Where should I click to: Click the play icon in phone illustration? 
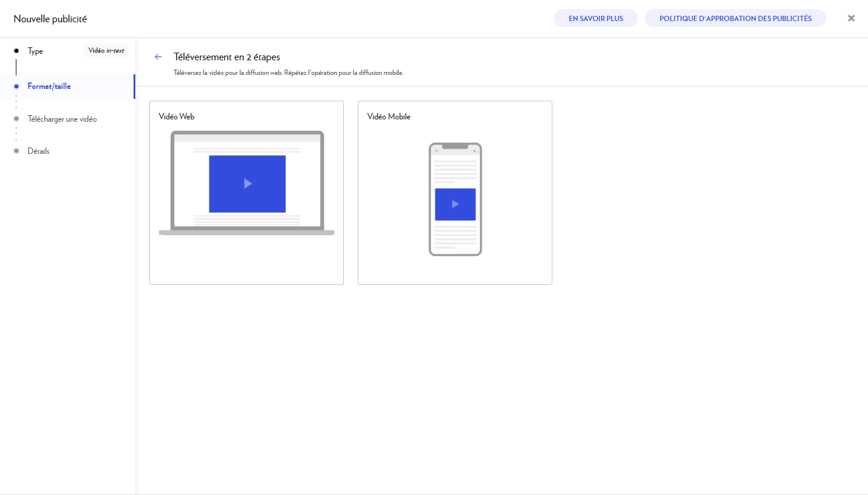455,204
